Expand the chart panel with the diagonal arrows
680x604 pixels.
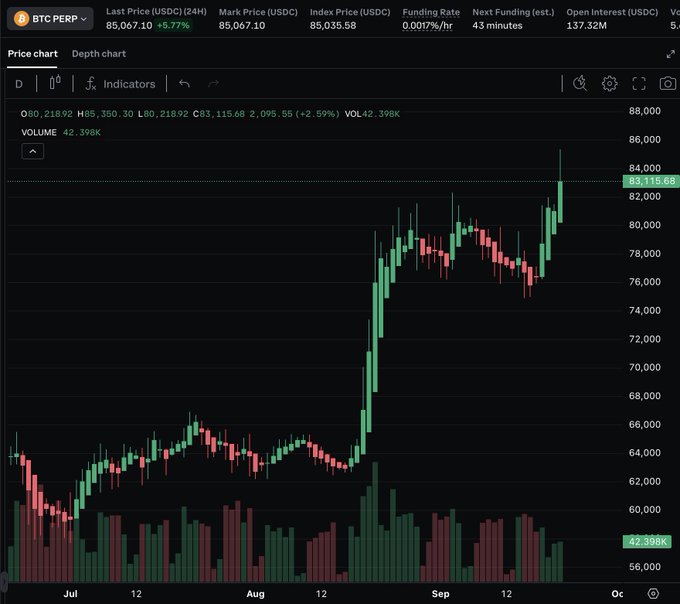click(670, 54)
